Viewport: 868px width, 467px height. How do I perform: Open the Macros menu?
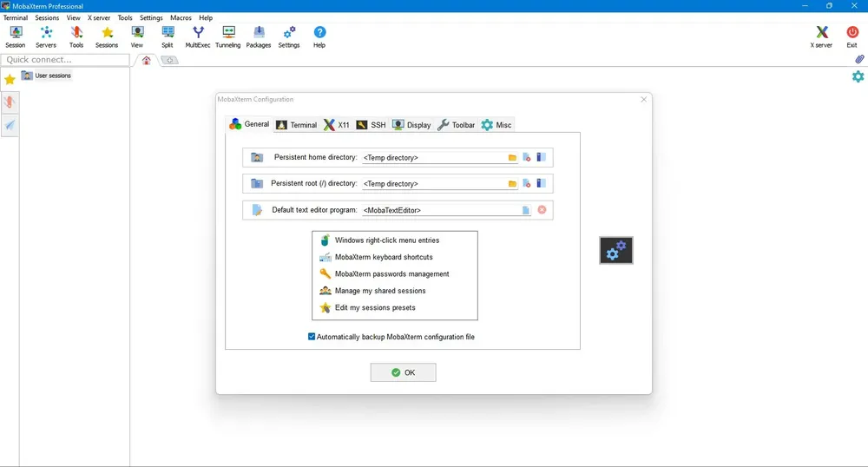point(181,17)
